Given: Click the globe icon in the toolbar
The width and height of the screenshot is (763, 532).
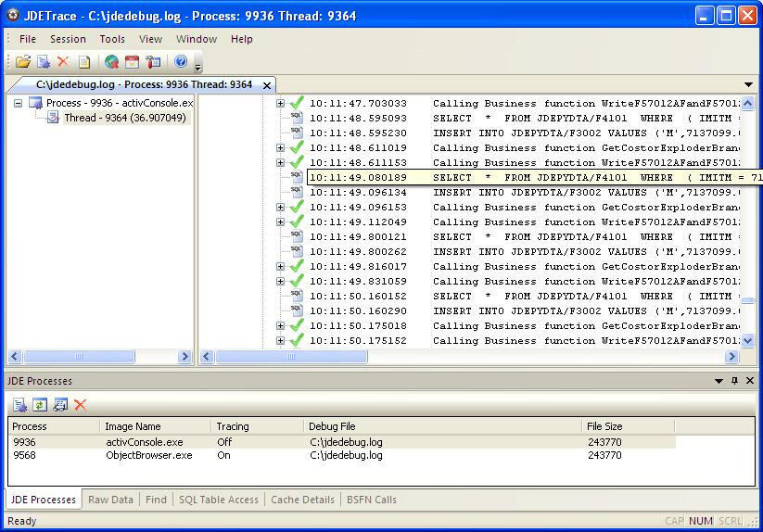Looking at the screenshot, I should tap(111, 62).
